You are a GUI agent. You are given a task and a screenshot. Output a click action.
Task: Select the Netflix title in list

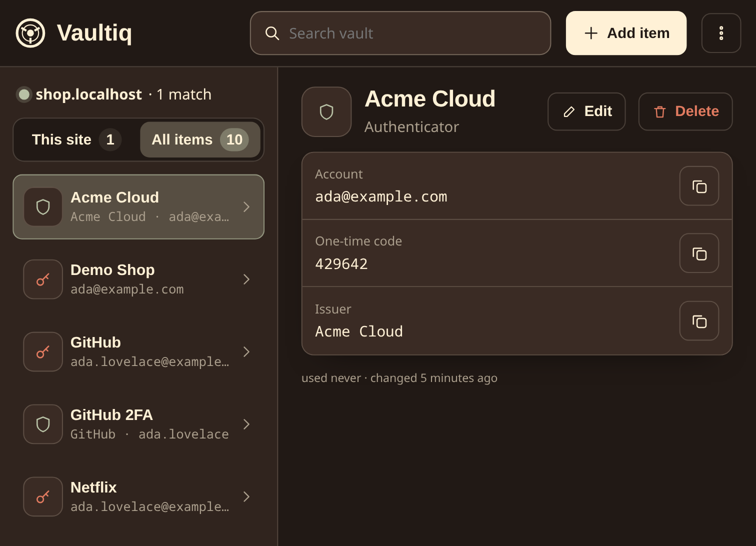(93, 487)
